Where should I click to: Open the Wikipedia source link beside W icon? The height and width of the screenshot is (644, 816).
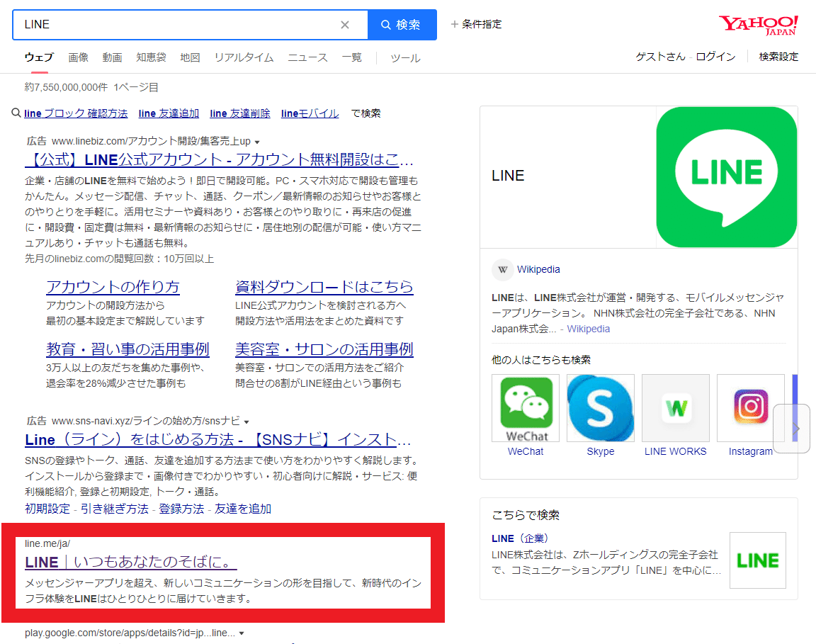pyautogui.click(x=538, y=269)
